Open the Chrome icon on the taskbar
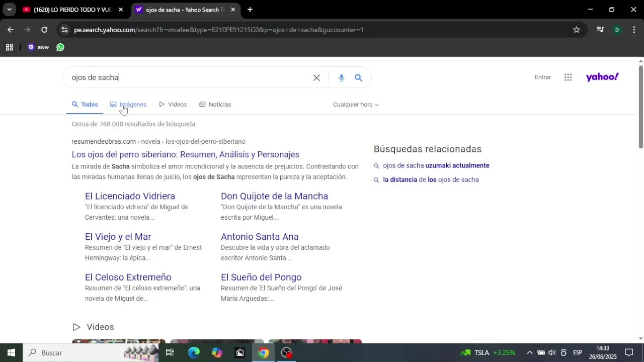The height and width of the screenshot is (362, 644). 263,353
